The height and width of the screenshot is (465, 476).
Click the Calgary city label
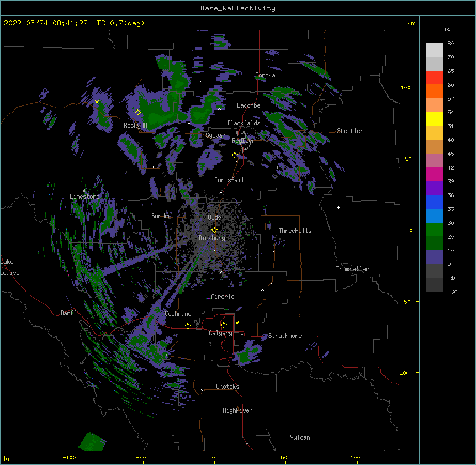coord(220,333)
